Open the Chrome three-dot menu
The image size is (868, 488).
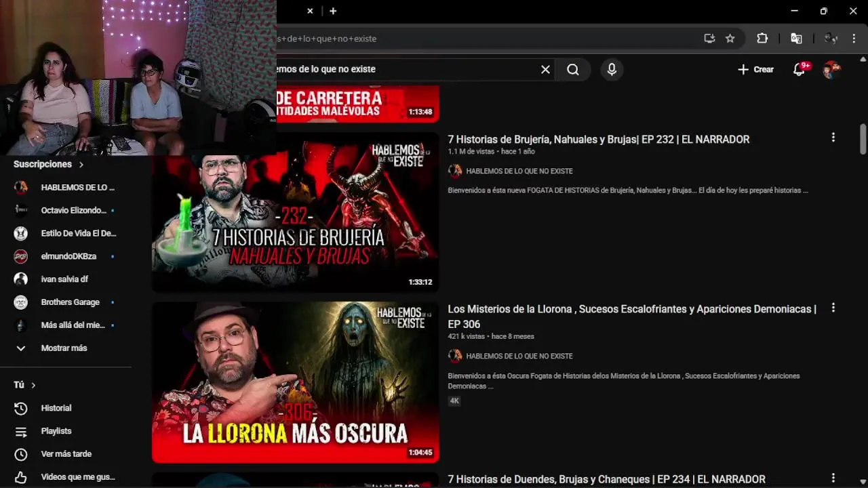[x=854, y=39]
